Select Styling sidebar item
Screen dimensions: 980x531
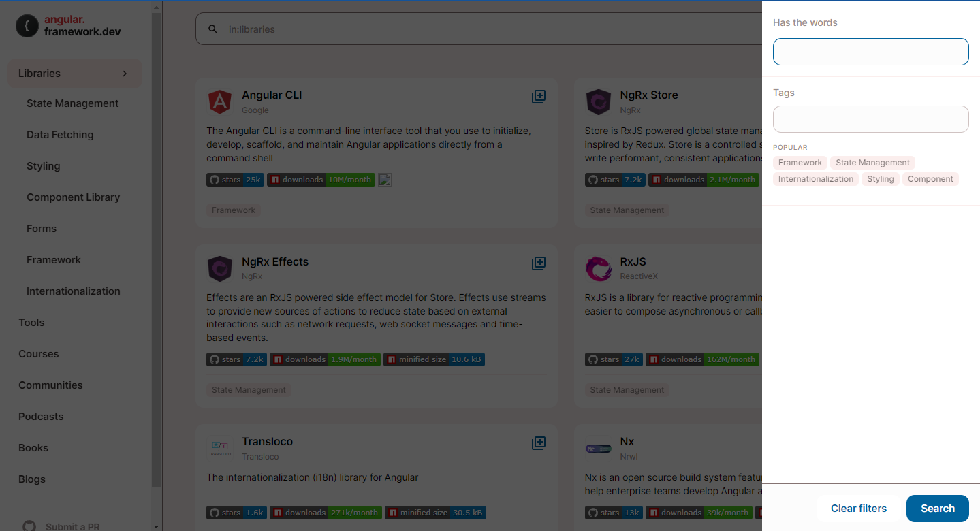[x=43, y=166]
